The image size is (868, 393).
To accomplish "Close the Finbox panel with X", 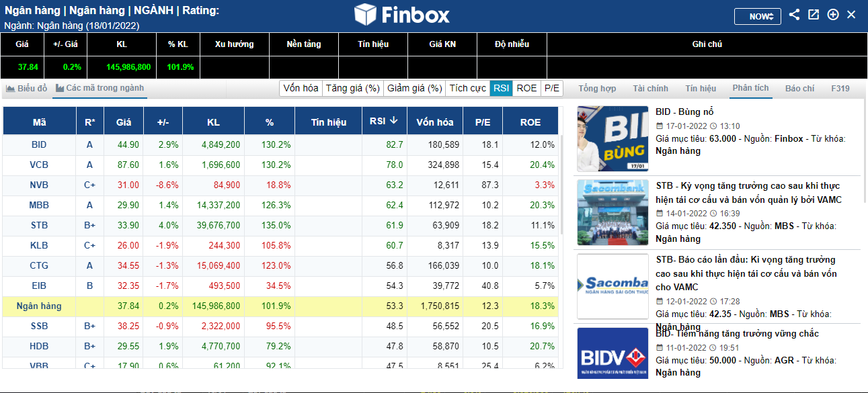I will [851, 15].
